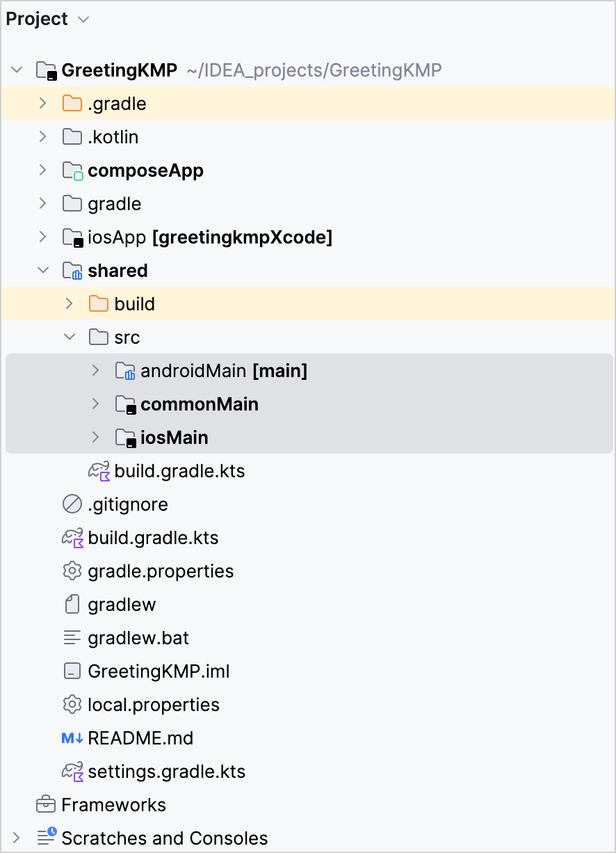The width and height of the screenshot is (616, 853).
Task: Open the Project view switcher dropdown
Action: [x=83, y=19]
